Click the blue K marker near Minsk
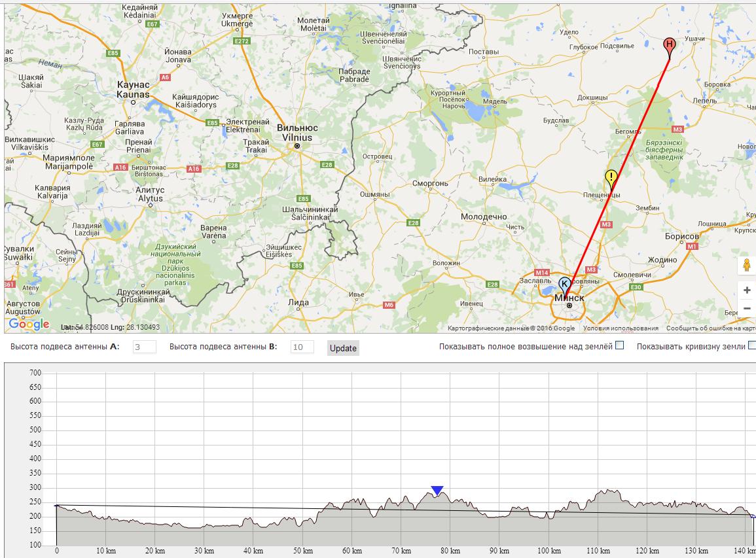The image size is (756, 558). 564,285
